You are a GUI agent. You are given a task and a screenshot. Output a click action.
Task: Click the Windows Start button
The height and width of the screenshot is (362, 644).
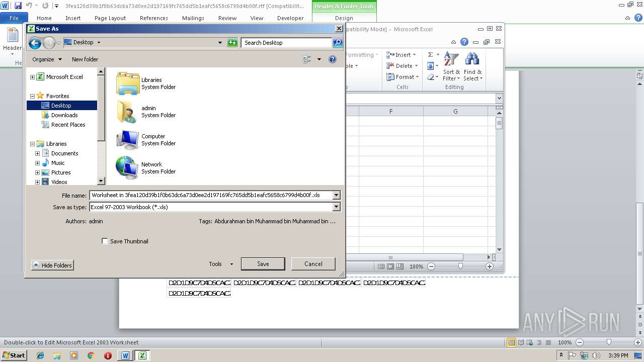14,355
